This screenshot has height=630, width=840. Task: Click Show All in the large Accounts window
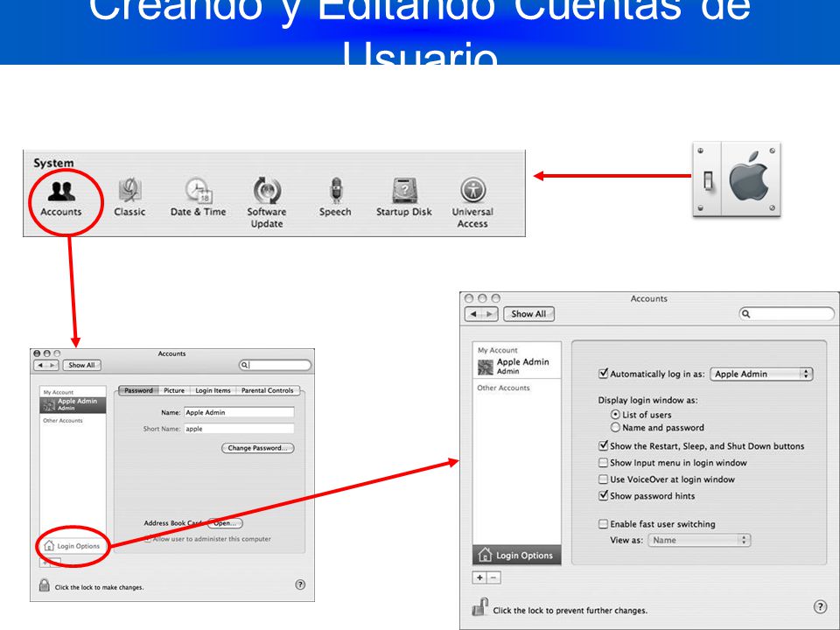tap(528, 314)
